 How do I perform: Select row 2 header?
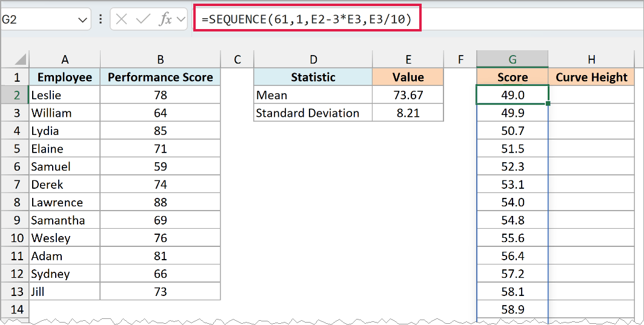coord(15,95)
